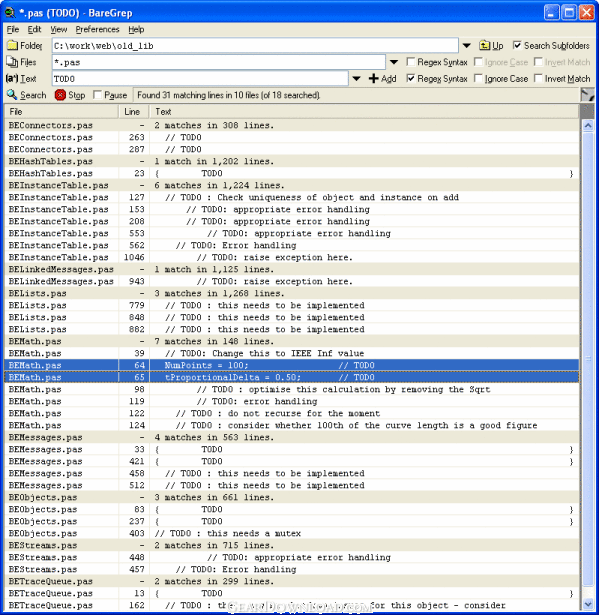Image resolution: width=599 pixels, height=615 pixels.
Task: Toggle Invert Match on Files row
Action: pyautogui.click(x=538, y=62)
